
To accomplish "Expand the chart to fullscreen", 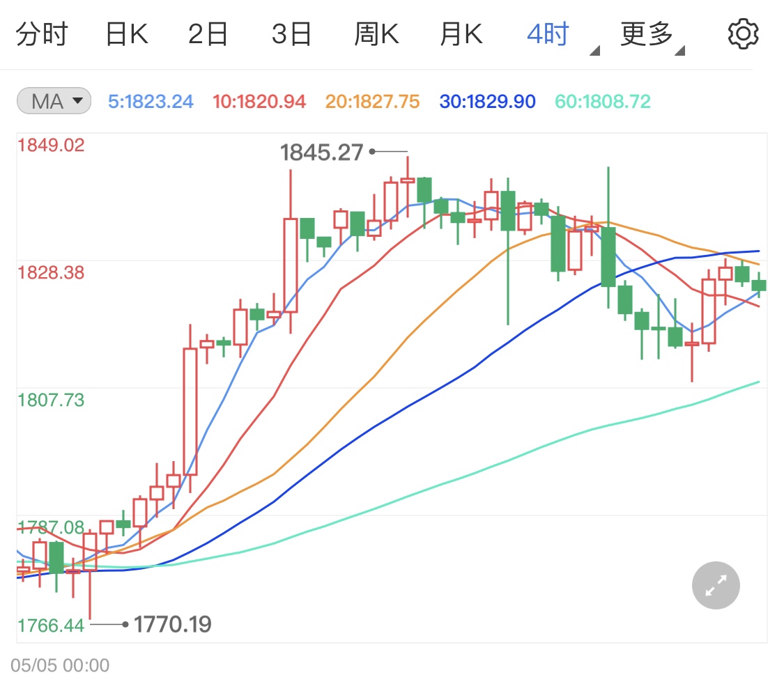I will pyautogui.click(x=716, y=585).
